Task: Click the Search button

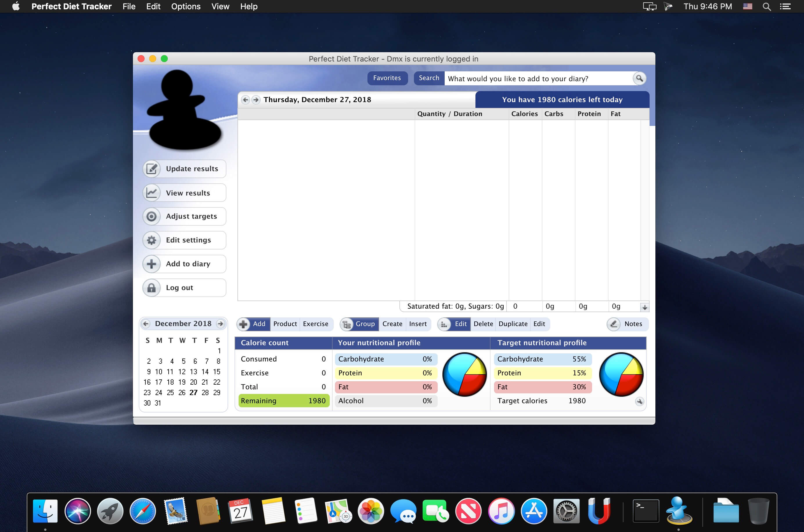Action: pos(429,78)
